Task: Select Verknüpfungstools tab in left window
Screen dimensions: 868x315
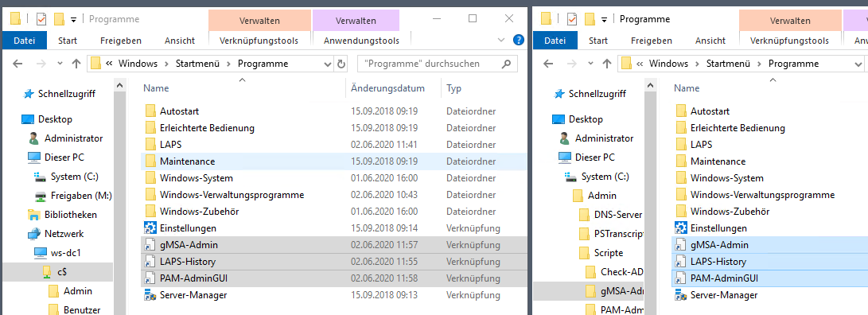Action: [x=259, y=41]
